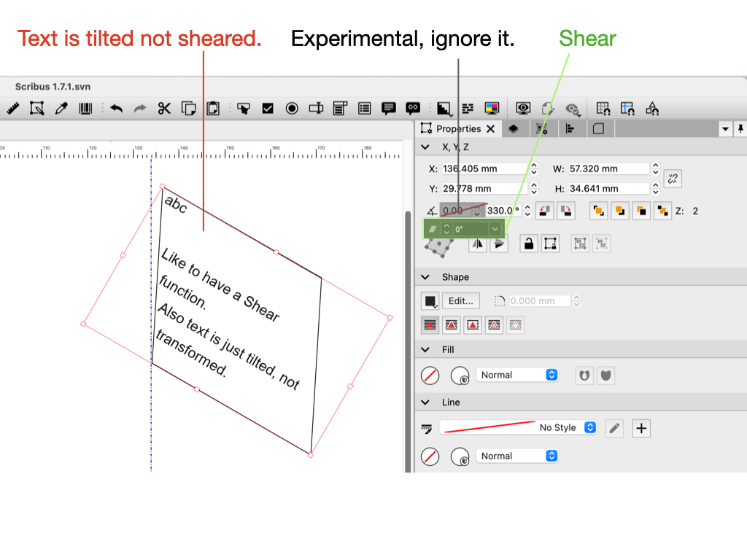Open the Fill blend mode Normal dropdown
747x560 pixels.
coord(518,375)
